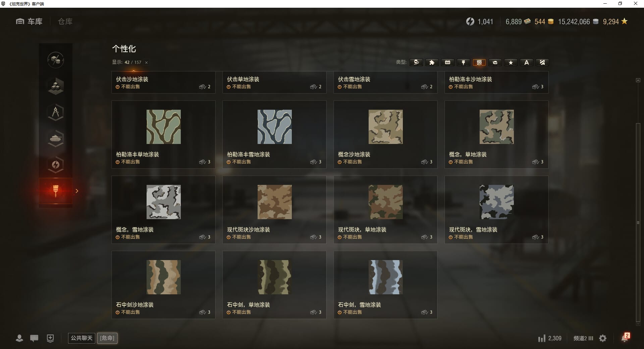Toggle the star emblem type filter
Viewport: 644px width, 349px height.
tap(511, 62)
